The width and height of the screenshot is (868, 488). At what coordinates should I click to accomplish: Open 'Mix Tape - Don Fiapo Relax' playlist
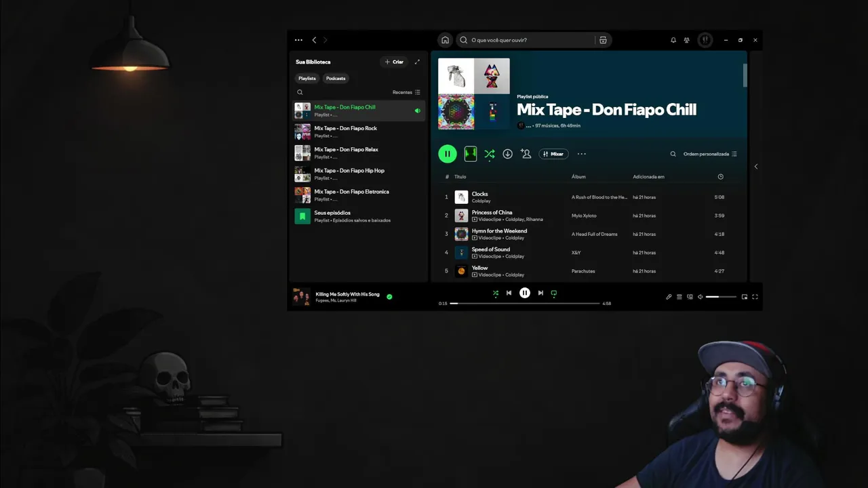[359, 152]
